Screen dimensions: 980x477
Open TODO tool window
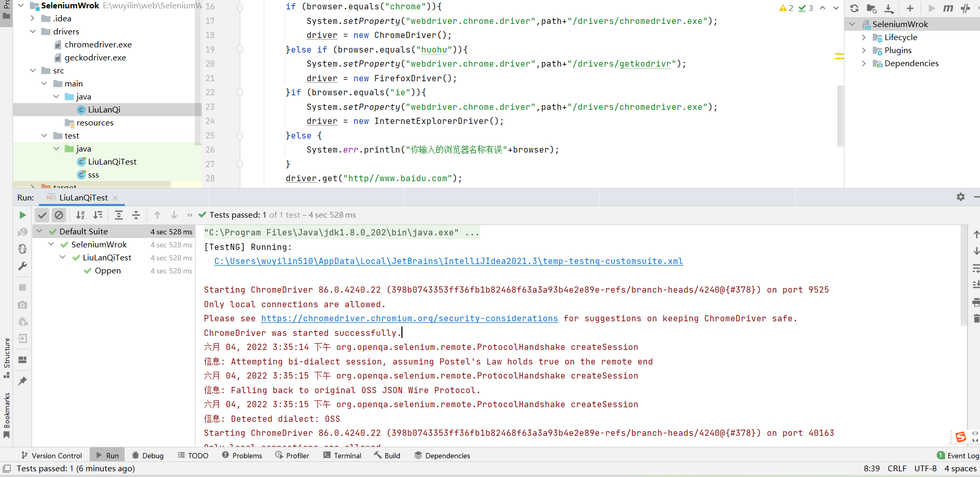pos(193,456)
